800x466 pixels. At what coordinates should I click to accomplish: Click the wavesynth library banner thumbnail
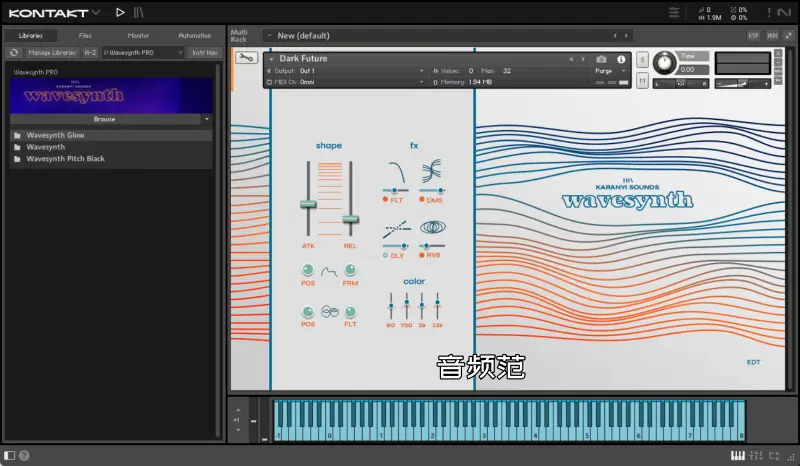click(111, 95)
